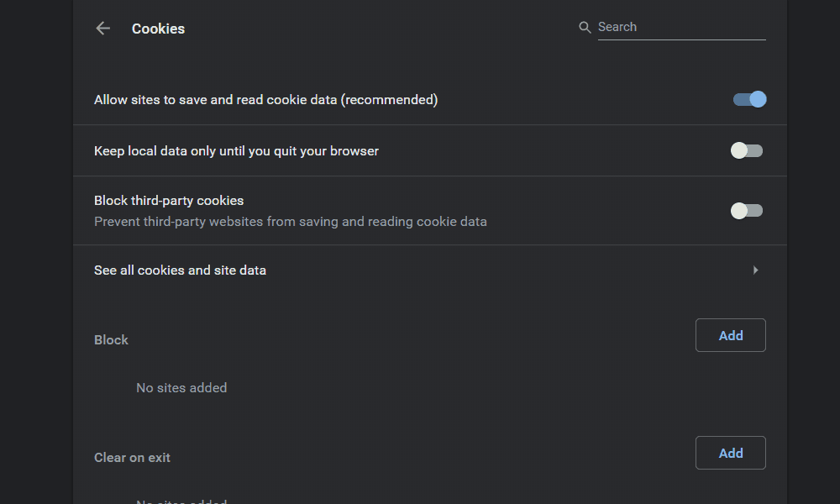Click the Keep local data only label
Screen dimensions: 840x504
tap(236, 151)
